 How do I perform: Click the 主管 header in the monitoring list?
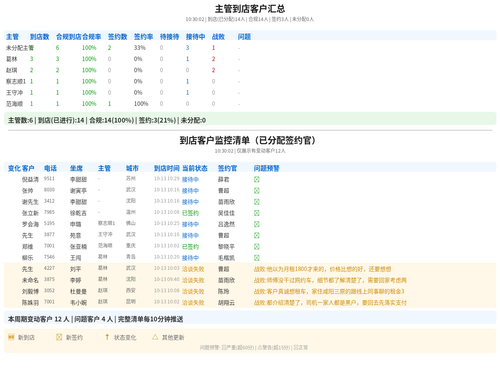pyautogui.click(x=104, y=168)
